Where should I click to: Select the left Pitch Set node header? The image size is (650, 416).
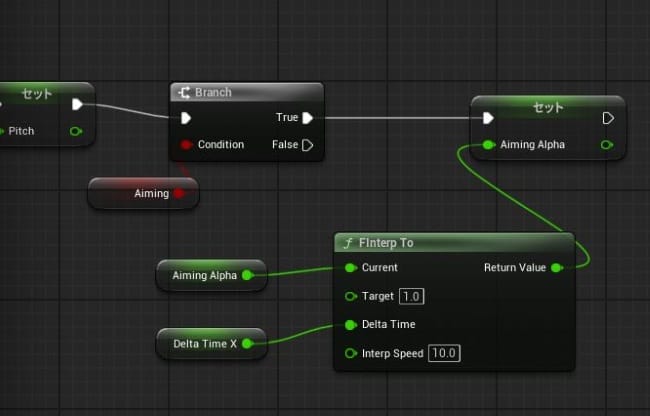pyautogui.click(x=46, y=93)
